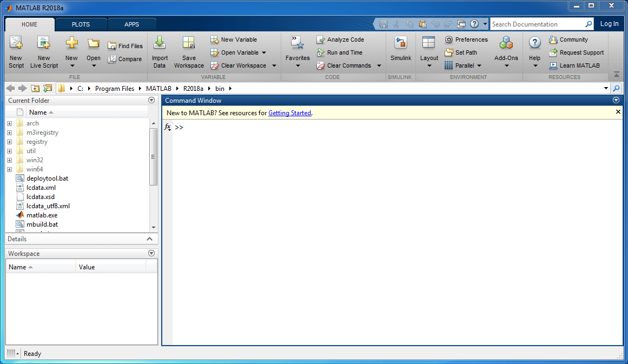Click Browse for folder icon
Image resolution: width=628 pixels, height=364 pixels.
(x=48, y=89)
